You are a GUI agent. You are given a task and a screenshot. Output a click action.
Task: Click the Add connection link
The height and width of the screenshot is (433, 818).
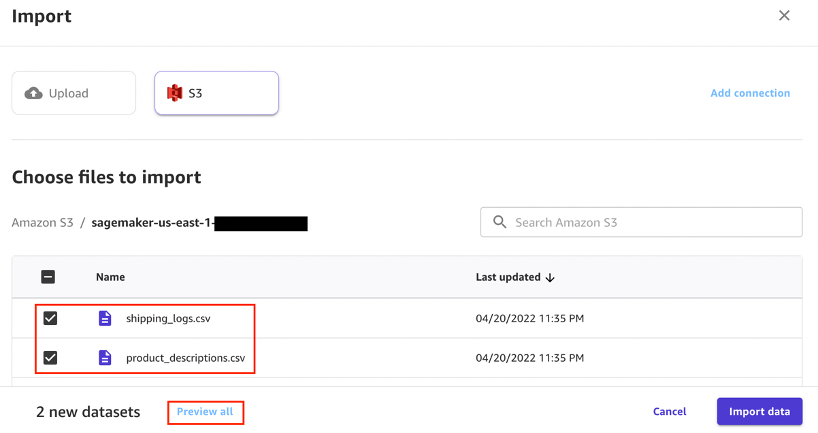(x=750, y=93)
